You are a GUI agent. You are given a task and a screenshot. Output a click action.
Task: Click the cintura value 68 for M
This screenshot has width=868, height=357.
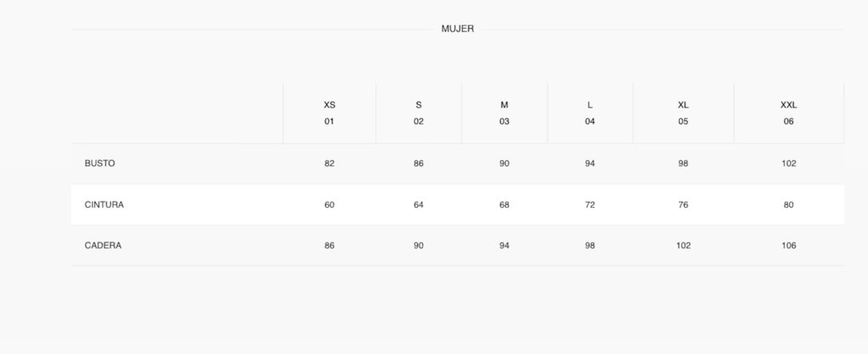pos(504,205)
